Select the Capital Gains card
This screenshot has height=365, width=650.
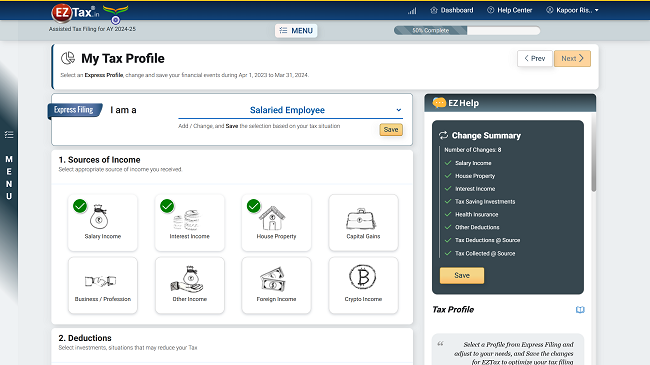point(363,223)
